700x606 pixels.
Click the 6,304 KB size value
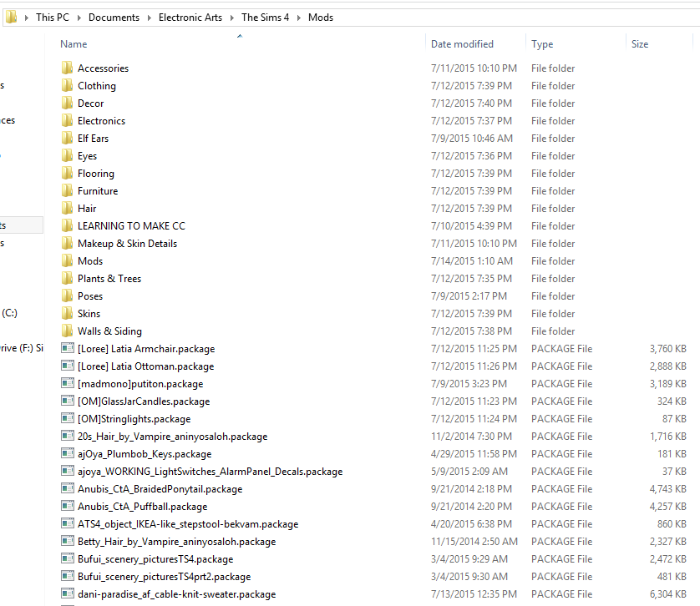click(668, 594)
